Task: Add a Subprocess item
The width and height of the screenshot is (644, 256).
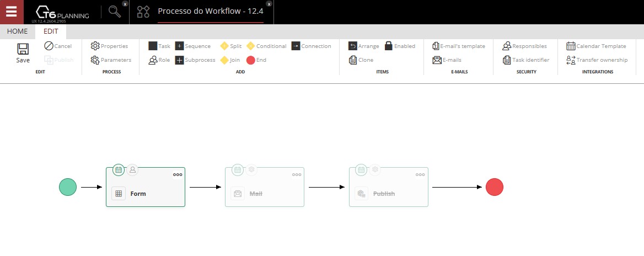Action: point(195,60)
